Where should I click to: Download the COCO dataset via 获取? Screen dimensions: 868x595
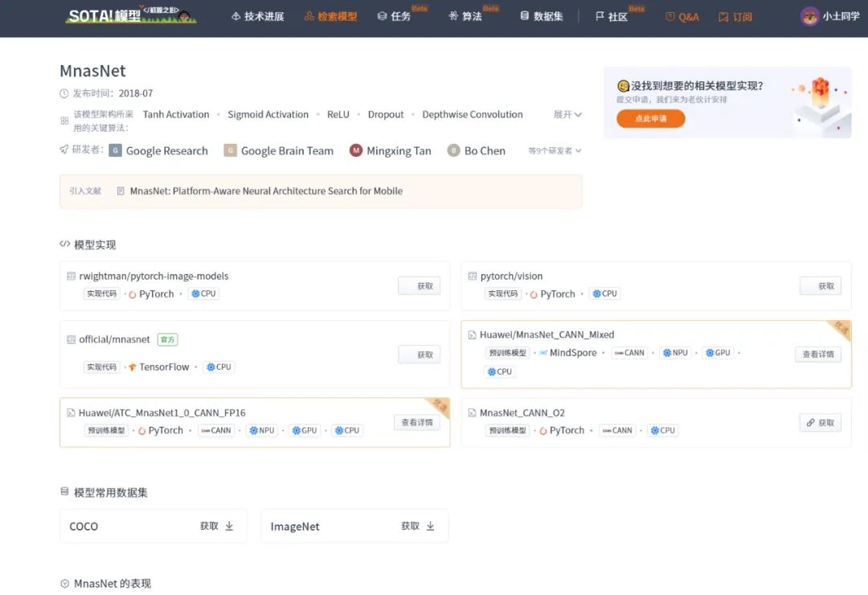(217, 526)
